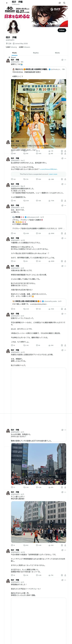Open search from the profile header
Viewport: 72px width, 644px height.
[64, 3]
